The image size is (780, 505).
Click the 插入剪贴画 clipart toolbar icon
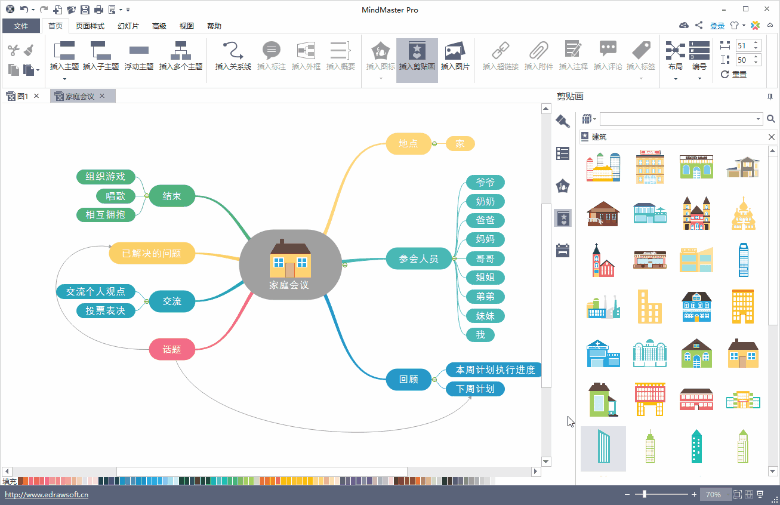click(x=416, y=51)
